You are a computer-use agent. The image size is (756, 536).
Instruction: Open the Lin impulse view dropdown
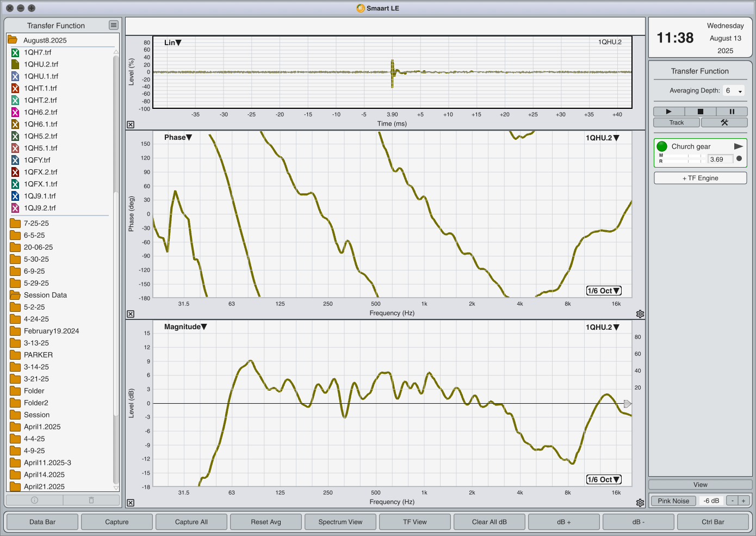[173, 42]
